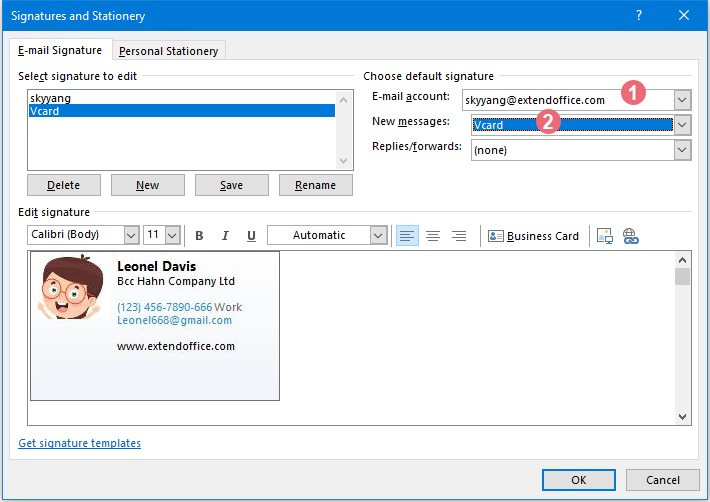Save the current signature
Screen dimensions: 710x502
click(x=231, y=185)
